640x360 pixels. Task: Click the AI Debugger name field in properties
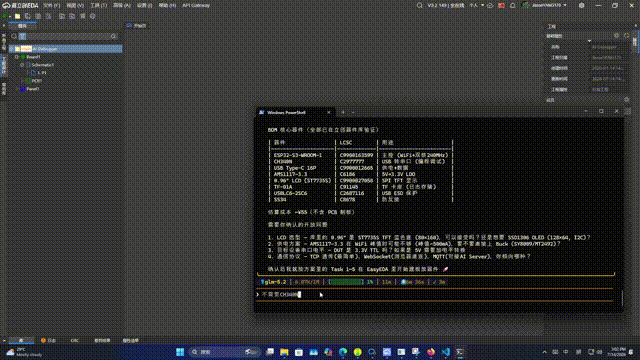coord(609,47)
